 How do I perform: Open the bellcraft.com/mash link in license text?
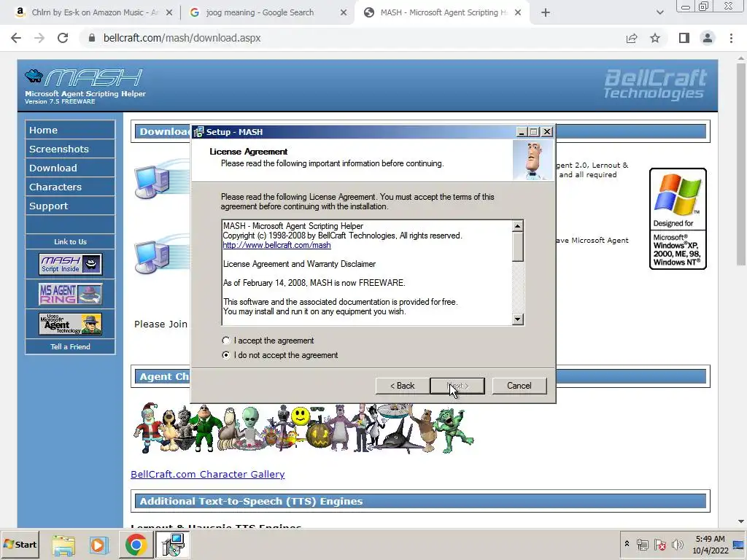pos(276,245)
